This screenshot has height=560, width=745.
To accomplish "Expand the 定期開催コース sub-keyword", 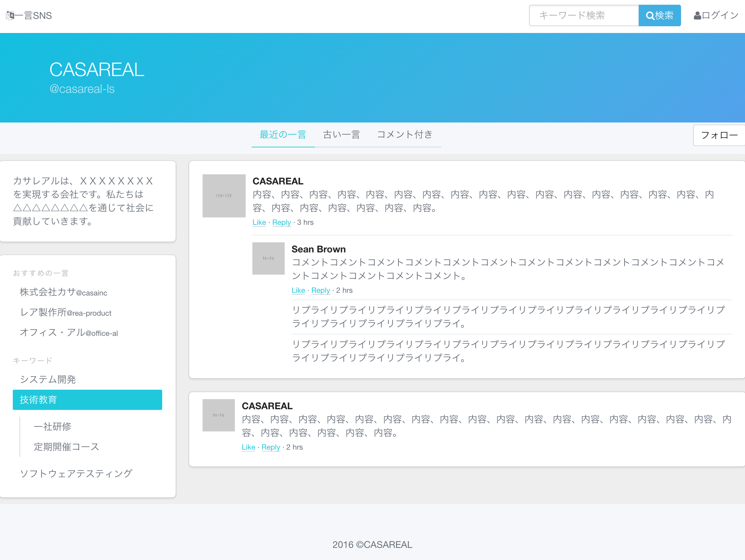I will [66, 447].
